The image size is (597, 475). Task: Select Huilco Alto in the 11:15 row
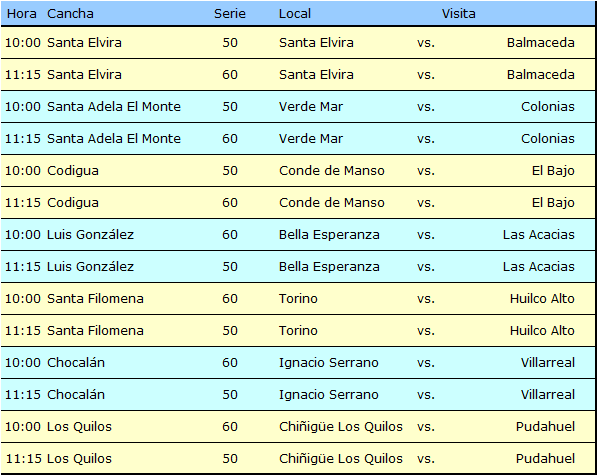pos(542,330)
